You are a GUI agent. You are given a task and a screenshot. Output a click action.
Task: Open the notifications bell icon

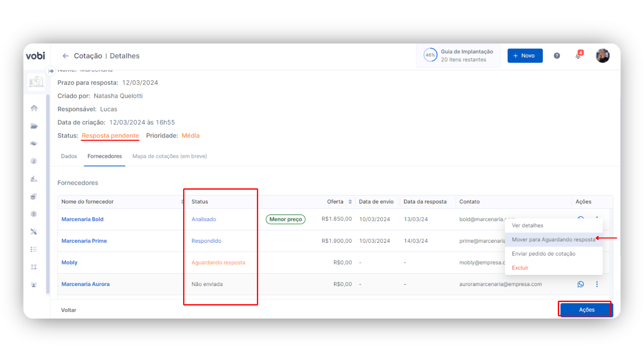click(x=578, y=56)
